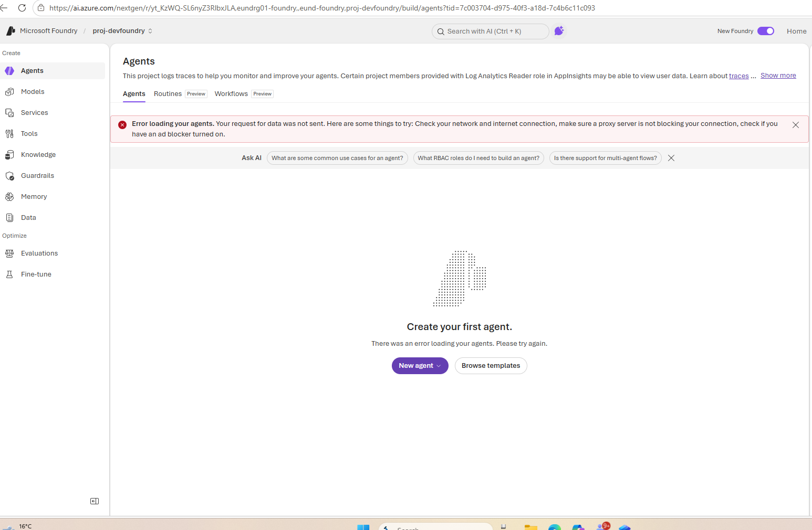Switch to the Agents tab
Image resolution: width=812 pixels, height=530 pixels.
(134, 94)
